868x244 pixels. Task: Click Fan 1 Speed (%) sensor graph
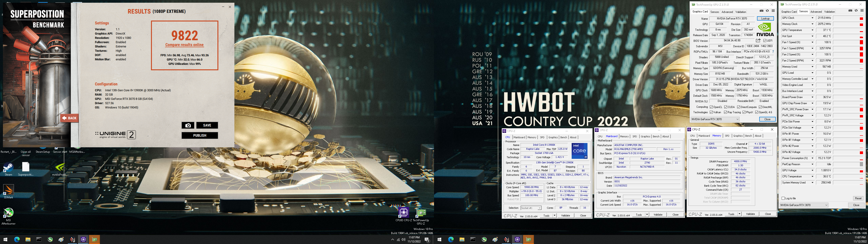[x=848, y=42]
